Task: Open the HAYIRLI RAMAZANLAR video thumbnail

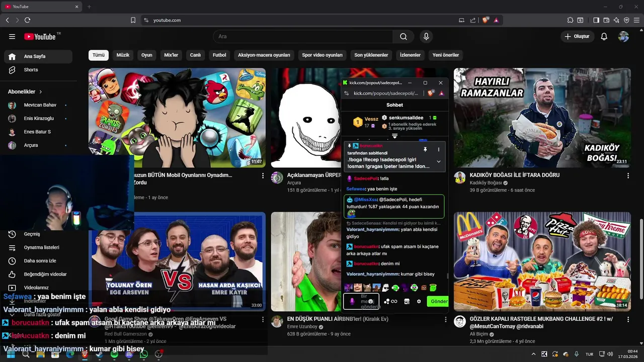Action: click(x=542, y=118)
